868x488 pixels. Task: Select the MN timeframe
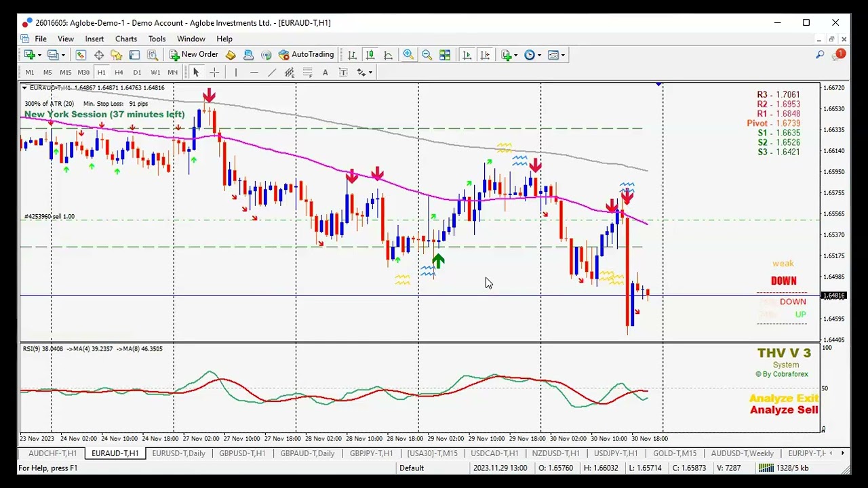[x=173, y=73]
